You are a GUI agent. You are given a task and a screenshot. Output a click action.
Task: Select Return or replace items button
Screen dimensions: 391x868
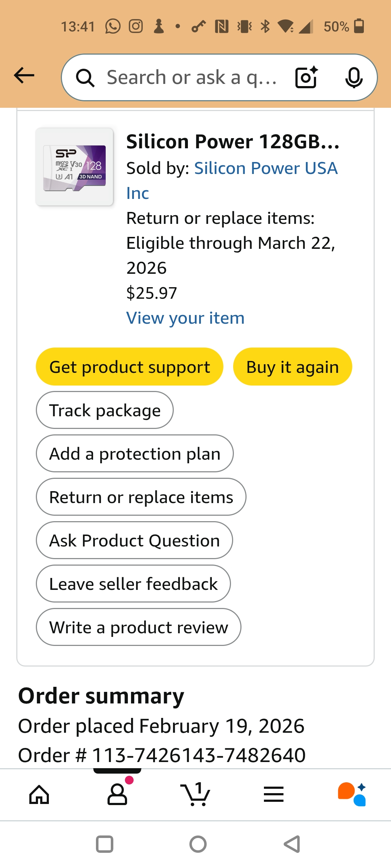coord(141,497)
